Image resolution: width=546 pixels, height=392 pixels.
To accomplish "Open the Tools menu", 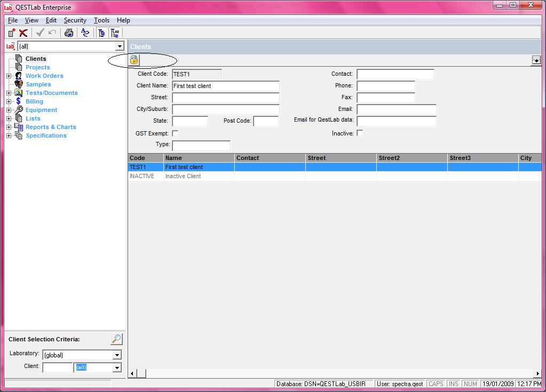I will coord(101,20).
